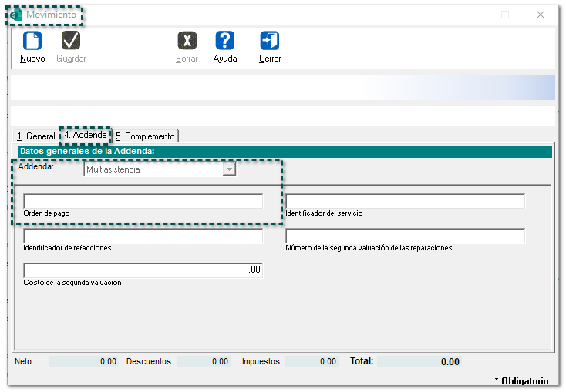Close the Movimiento window with X
Viewport: 566px width, 392px height.
click(541, 15)
